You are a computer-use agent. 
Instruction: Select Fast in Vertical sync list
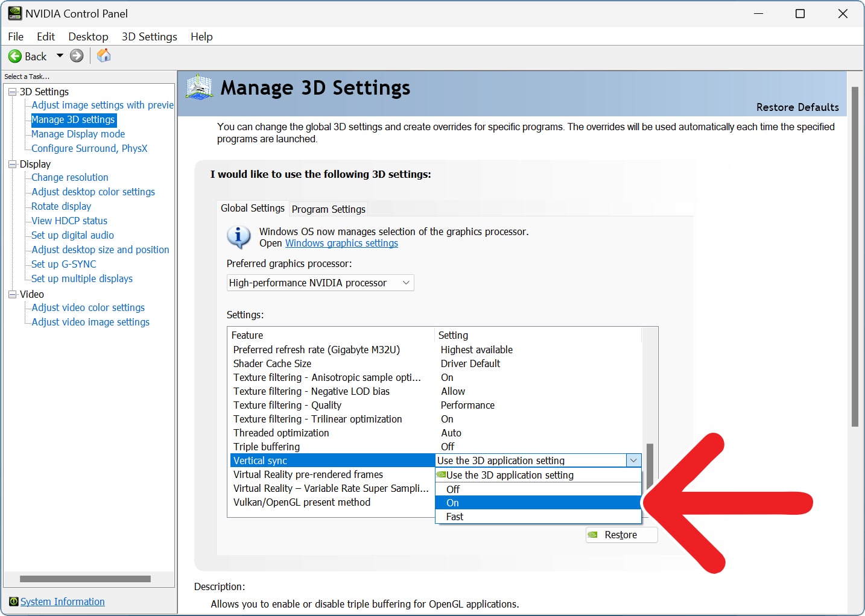(x=538, y=517)
